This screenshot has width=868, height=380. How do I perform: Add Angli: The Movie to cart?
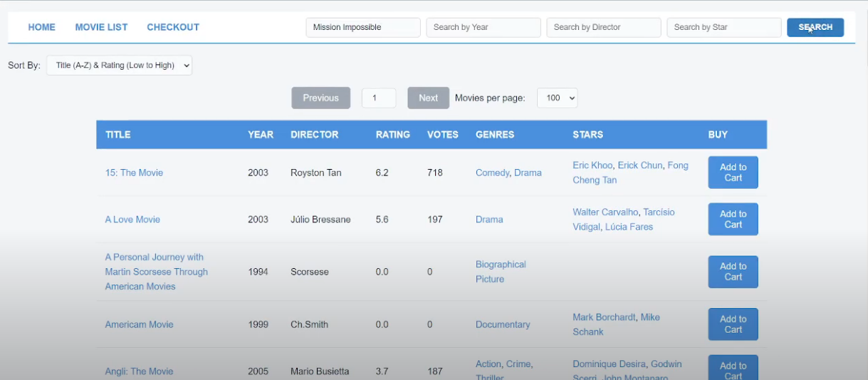tap(733, 368)
